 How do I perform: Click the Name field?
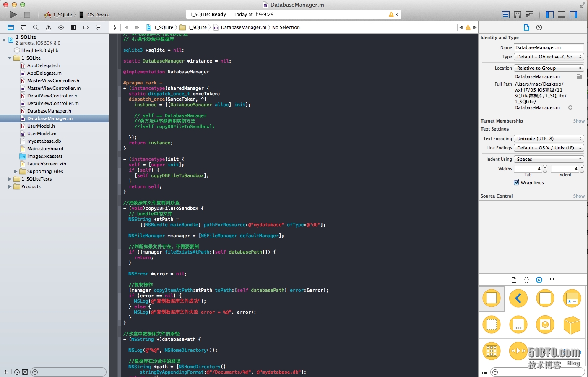coord(549,47)
